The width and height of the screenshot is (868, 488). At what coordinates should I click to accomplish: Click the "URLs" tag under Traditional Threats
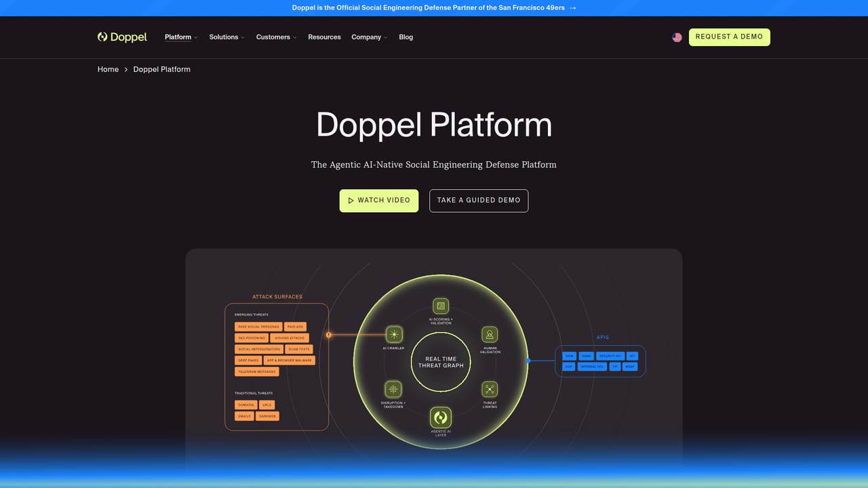pos(267,405)
